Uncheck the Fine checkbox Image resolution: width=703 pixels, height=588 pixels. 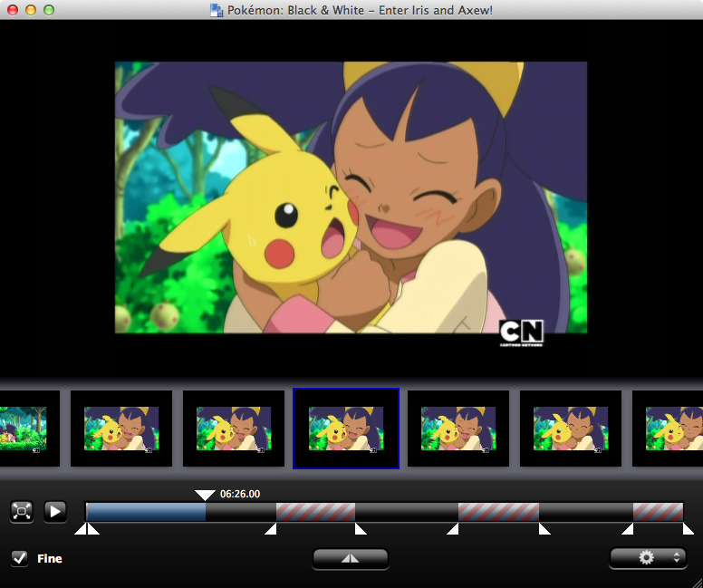click(x=20, y=558)
